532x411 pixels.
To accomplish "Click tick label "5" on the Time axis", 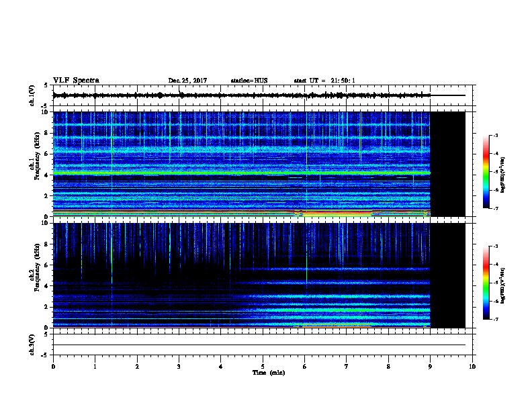I will (x=263, y=366).
